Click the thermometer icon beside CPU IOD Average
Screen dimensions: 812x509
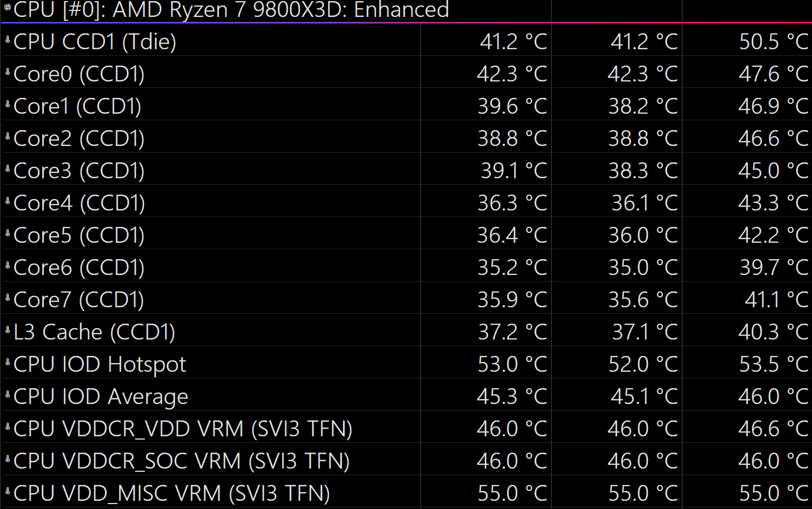click(x=8, y=395)
